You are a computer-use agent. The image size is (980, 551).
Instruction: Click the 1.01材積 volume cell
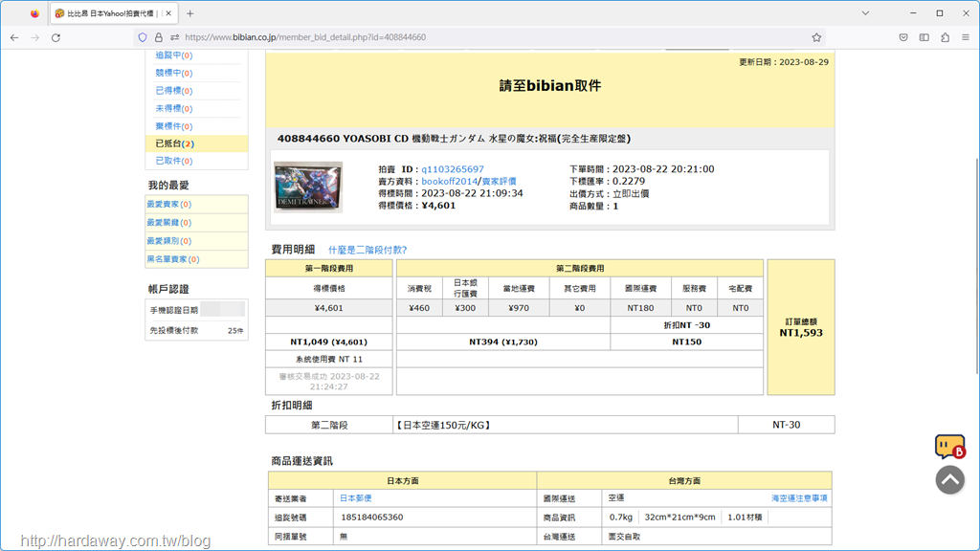tap(745, 518)
